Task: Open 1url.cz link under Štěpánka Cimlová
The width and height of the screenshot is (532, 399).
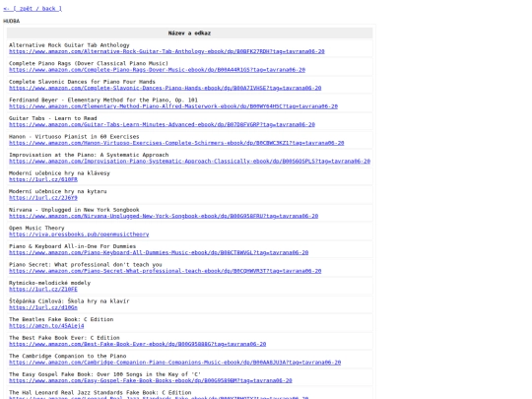Action: 43,307
